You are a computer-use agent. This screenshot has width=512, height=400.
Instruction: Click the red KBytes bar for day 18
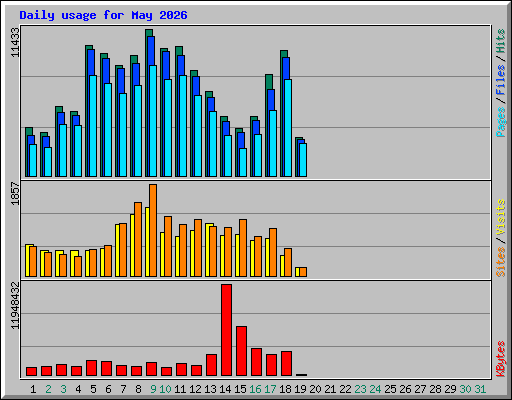[x=286, y=364]
